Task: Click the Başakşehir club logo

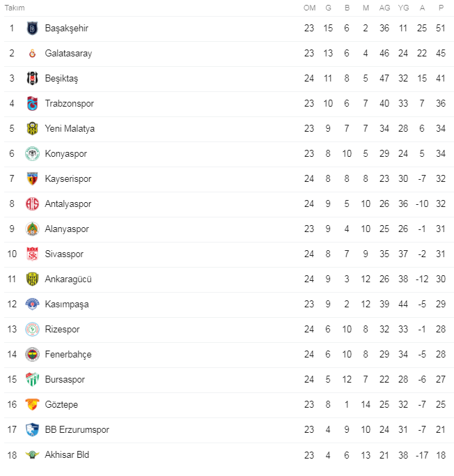Action: click(32, 29)
